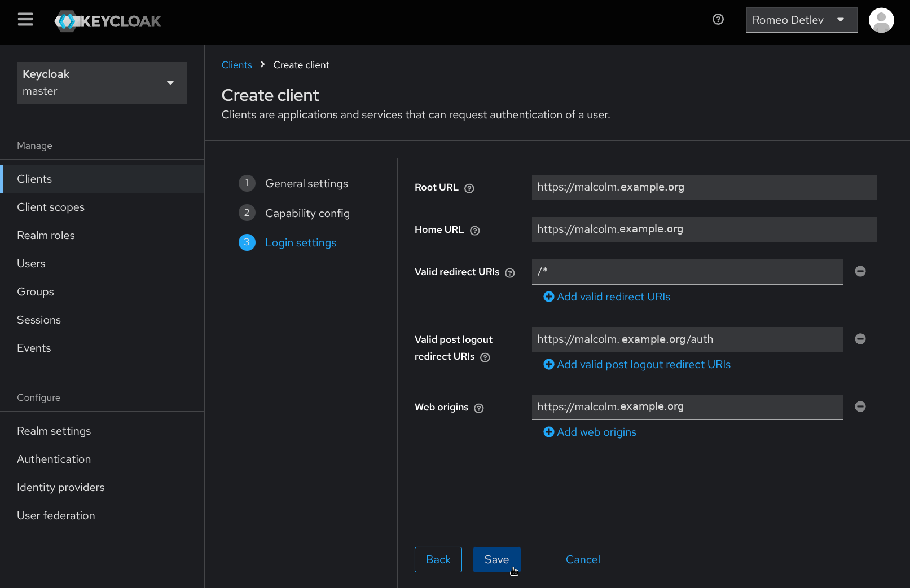Open Groups in the sidebar
Viewport: 910px width, 588px height.
pos(102,292)
